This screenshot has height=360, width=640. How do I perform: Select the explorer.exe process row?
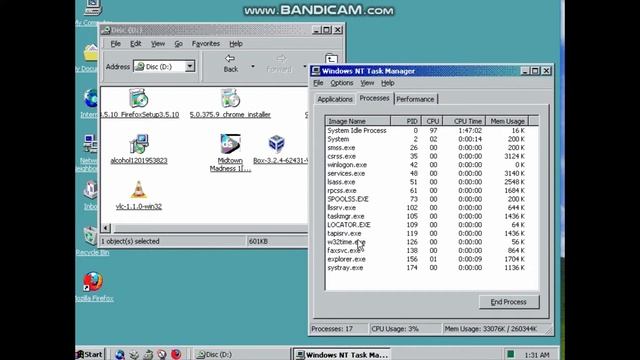tap(426, 259)
